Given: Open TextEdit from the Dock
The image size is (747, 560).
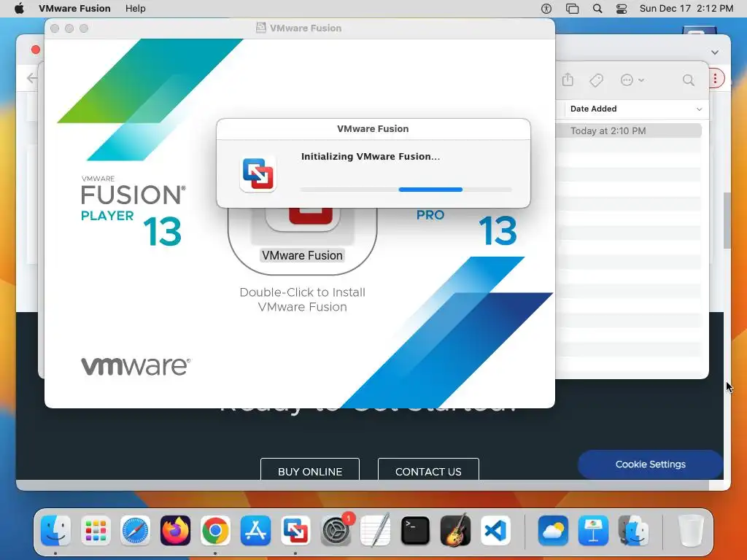Looking at the screenshot, I should tap(376, 530).
